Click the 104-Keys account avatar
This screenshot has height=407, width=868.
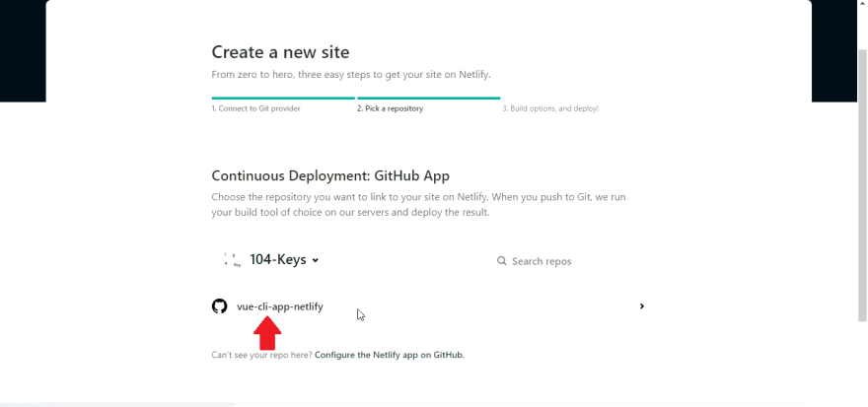pyautogui.click(x=233, y=260)
